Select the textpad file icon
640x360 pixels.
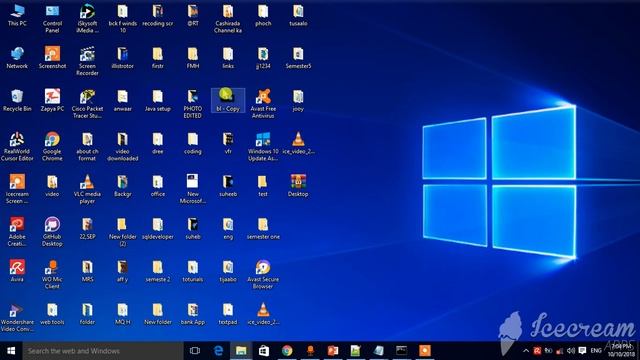pos(228,314)
